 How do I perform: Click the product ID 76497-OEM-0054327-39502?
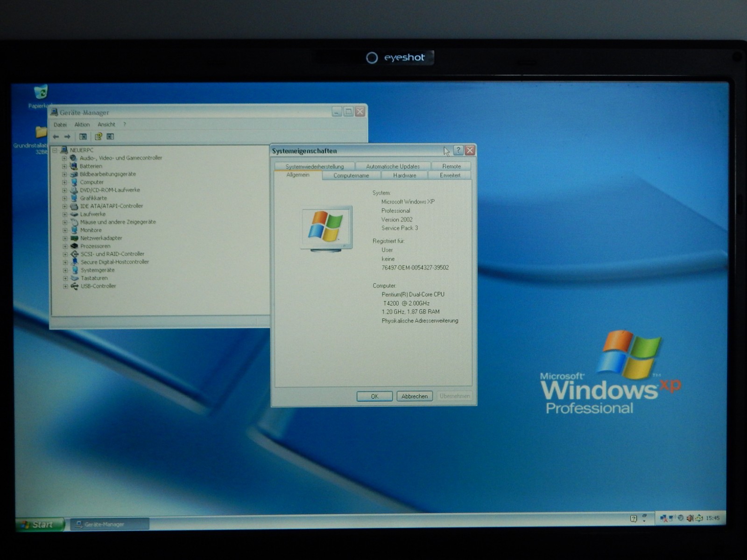tap(415, 268)
